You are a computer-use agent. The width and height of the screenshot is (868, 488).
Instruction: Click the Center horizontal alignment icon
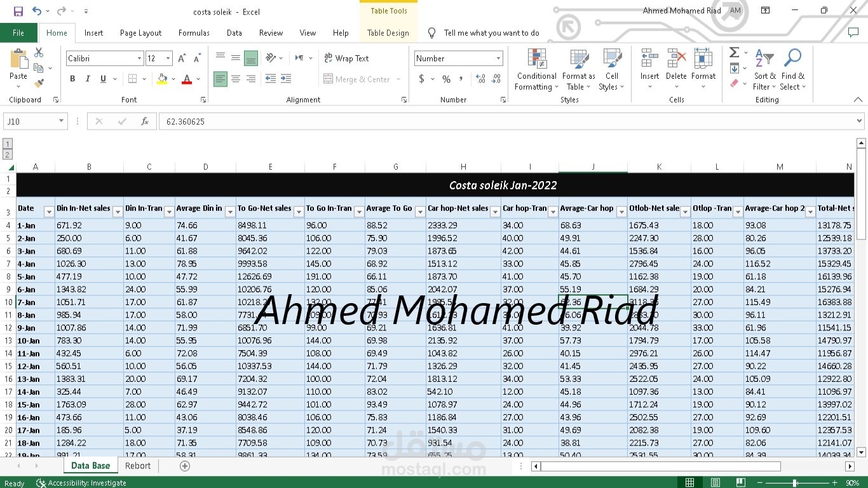pyautogui.click(x=236, y=79)
